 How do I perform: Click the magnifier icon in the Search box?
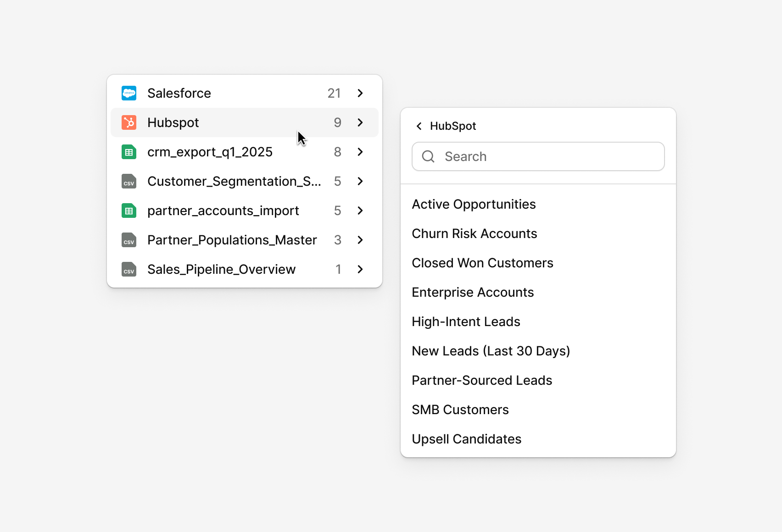[x=428, y=156]
